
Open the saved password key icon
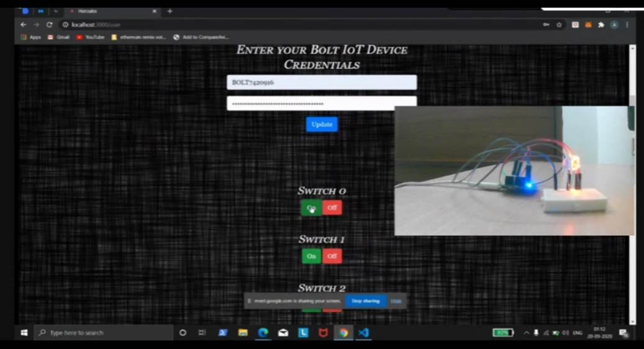tap(546, 25)
